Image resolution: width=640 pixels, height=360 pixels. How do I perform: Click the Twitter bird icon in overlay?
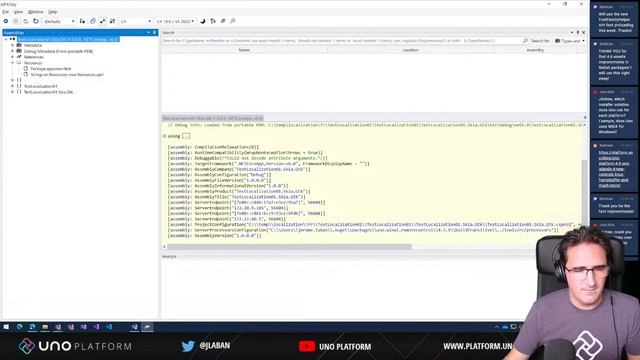[188, 346]
